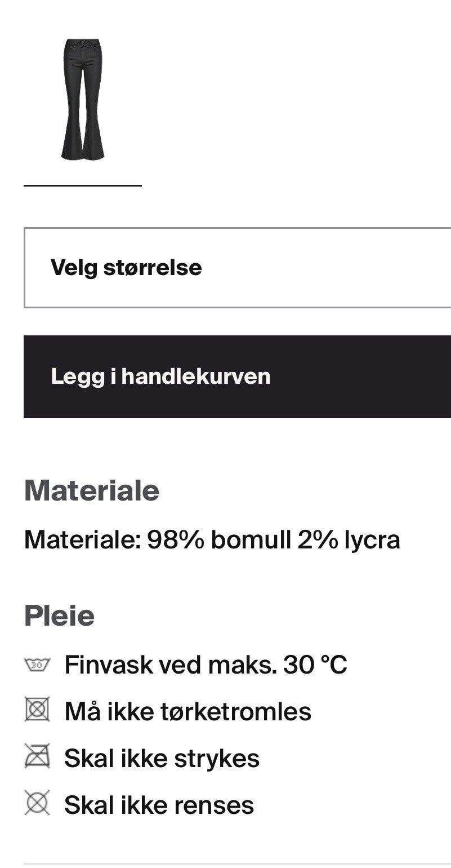451x868 pixels.
Task: Click the do not dry clean icon
Action: click(x=37, y=803)
